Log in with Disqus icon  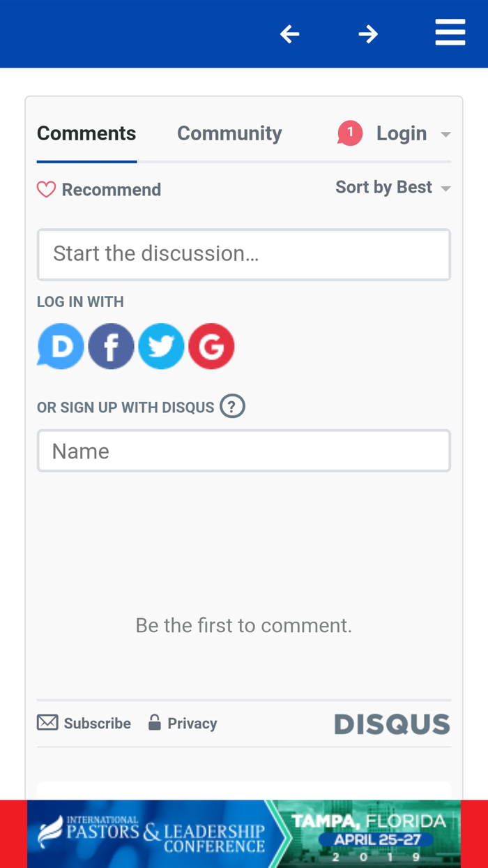61,346
